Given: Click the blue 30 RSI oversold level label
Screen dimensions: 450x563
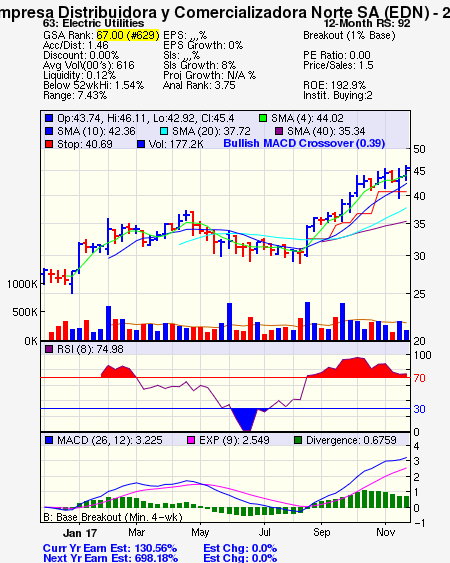Looking at the screenshot, I should point(419,409).
